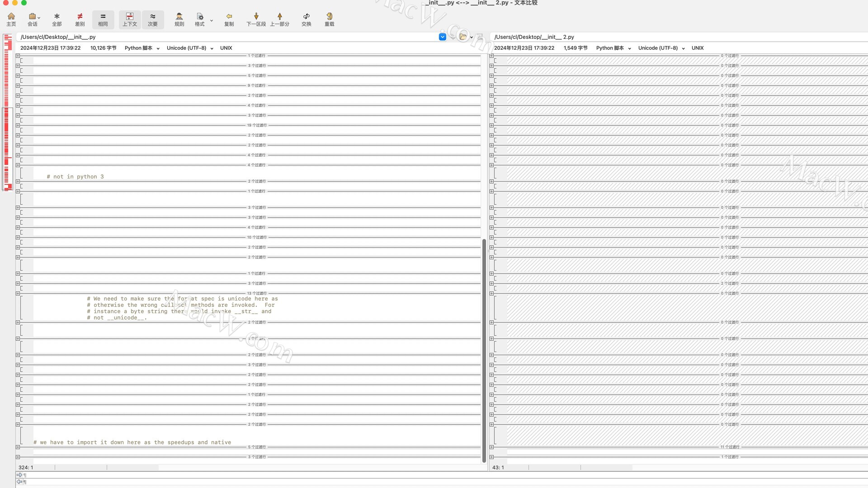Click the left cursor position 324: 1
The width and height of the screenshot is (868, 488).
[x=26, y=468]
